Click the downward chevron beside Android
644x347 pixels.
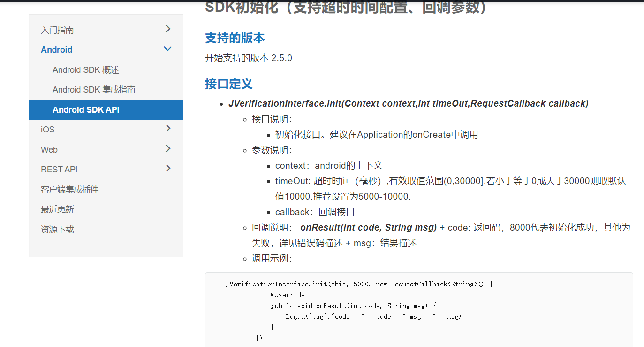[167, 49]
